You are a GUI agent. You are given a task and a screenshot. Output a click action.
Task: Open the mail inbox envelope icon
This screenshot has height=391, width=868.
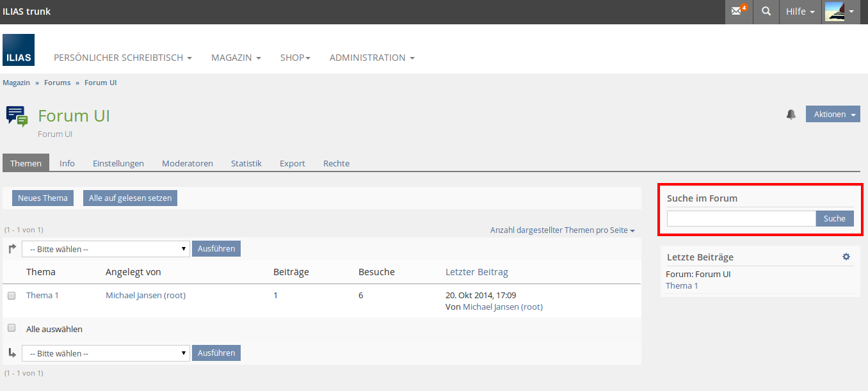738,12
